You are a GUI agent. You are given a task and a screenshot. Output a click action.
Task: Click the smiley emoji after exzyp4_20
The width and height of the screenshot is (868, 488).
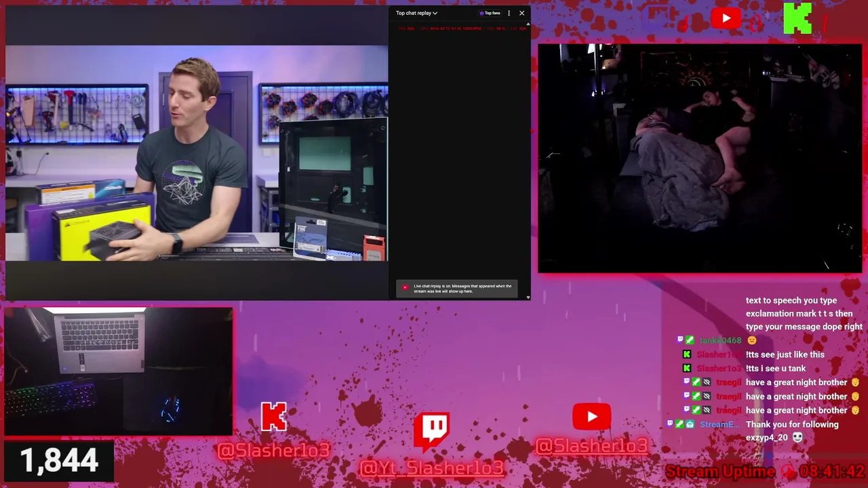(797, 438)
